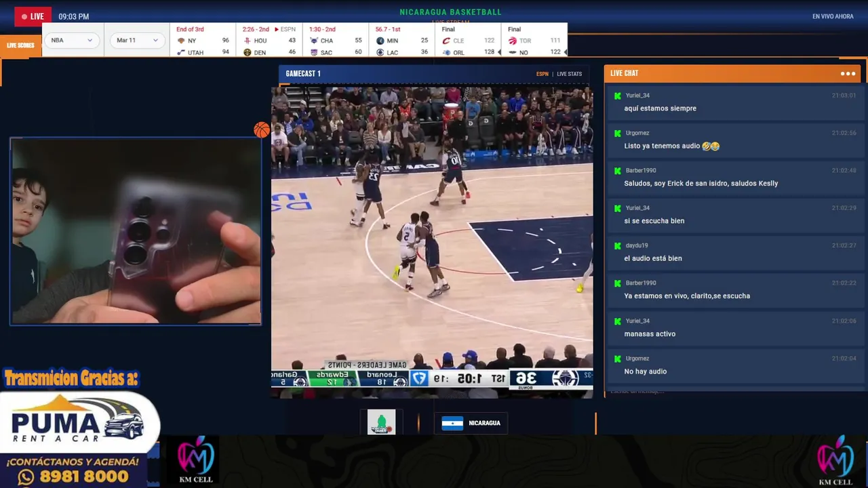
Task: Open the TOR vs NO Final game
Action: tap(535, 41)
